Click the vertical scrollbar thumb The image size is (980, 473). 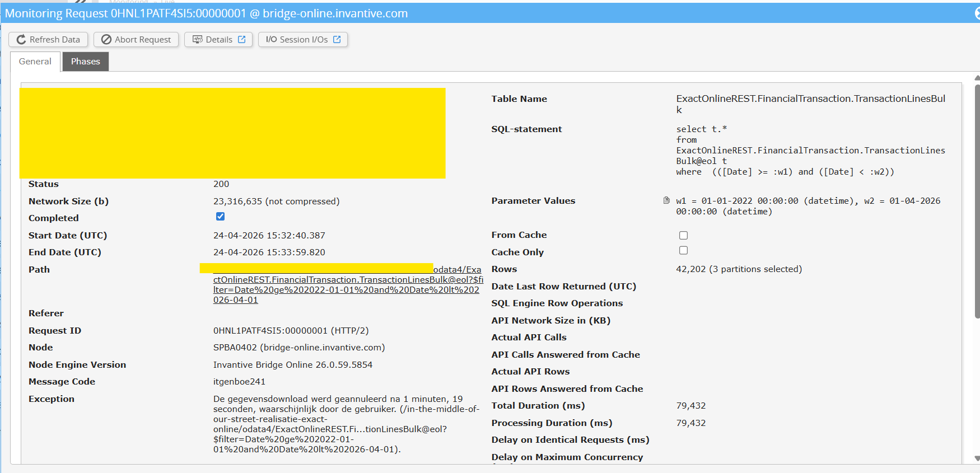point(977,202)
